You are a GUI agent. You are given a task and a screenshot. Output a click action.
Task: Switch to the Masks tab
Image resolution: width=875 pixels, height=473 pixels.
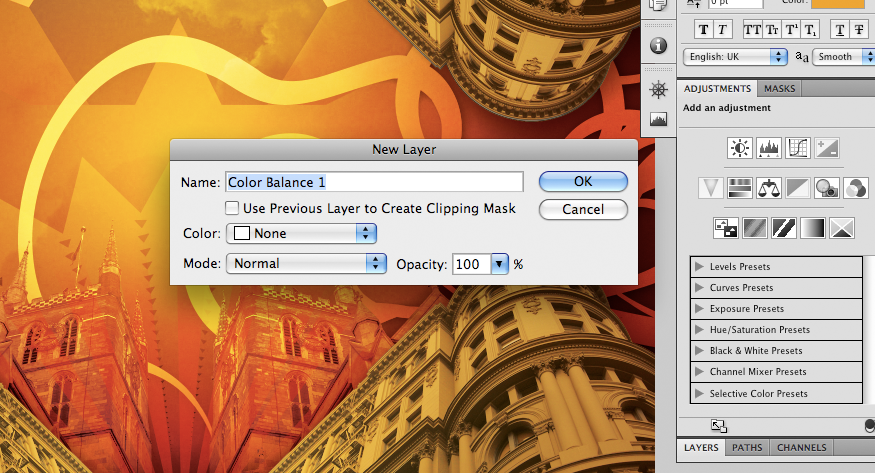coord(780,89)
